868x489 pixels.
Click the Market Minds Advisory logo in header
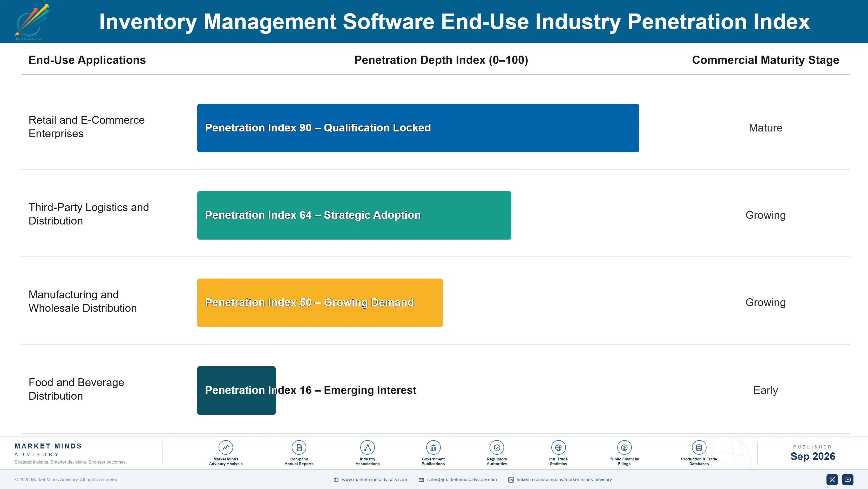point(32,22)
